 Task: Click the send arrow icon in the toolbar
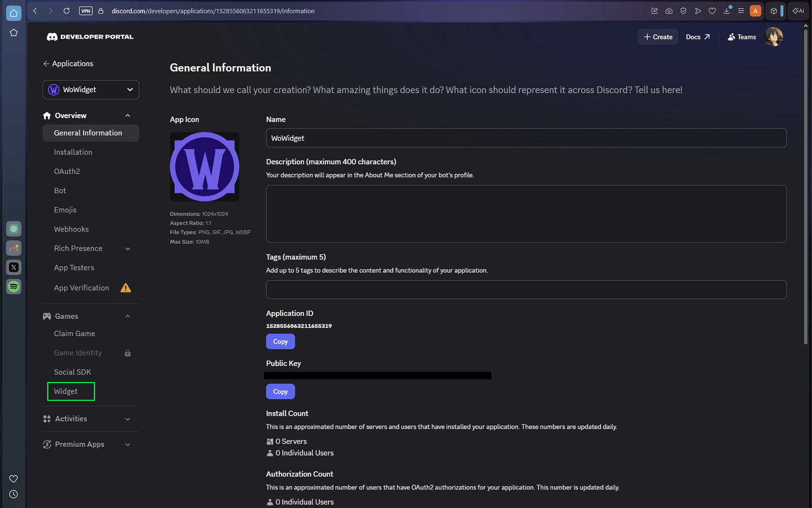[x=698, y=11]
